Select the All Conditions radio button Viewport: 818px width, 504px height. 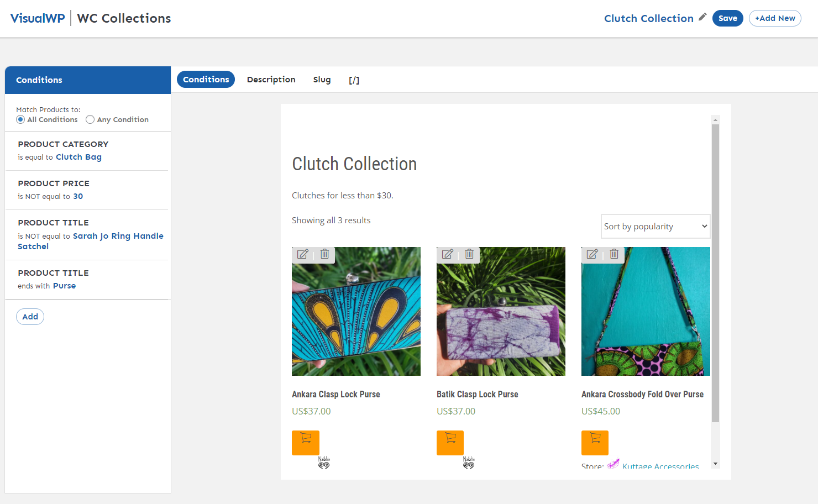pos(20,119)
